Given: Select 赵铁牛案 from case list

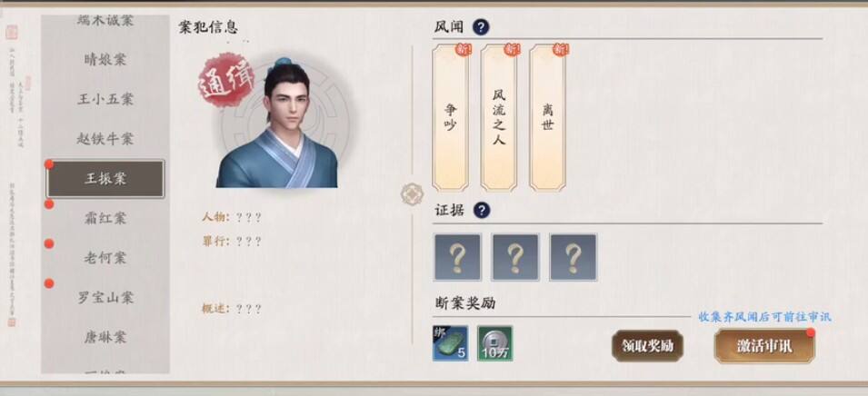Looking at the screenshot, I should tap(105, 139).
